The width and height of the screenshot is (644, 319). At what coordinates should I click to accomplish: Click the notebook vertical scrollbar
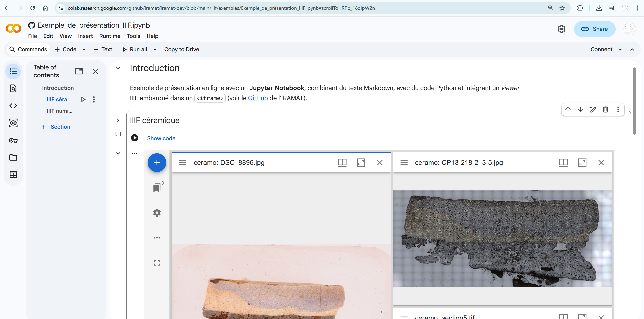pos(634,101)
